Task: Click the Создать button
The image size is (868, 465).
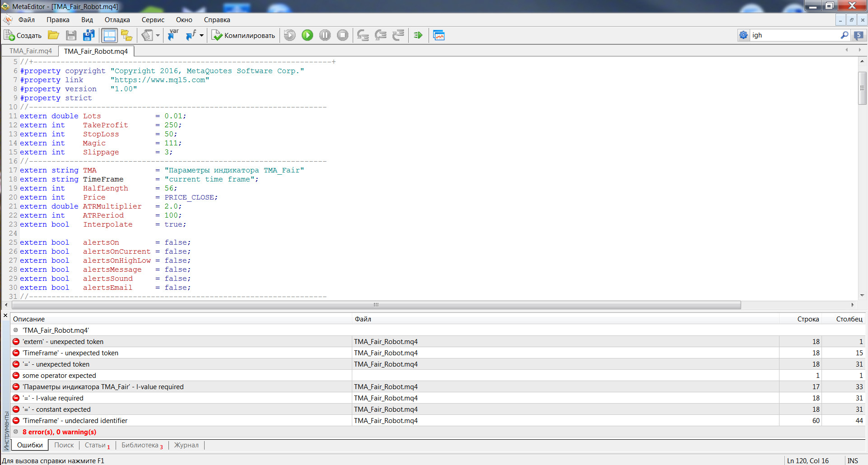Action: pyautogui.click(x=23, y=35)
